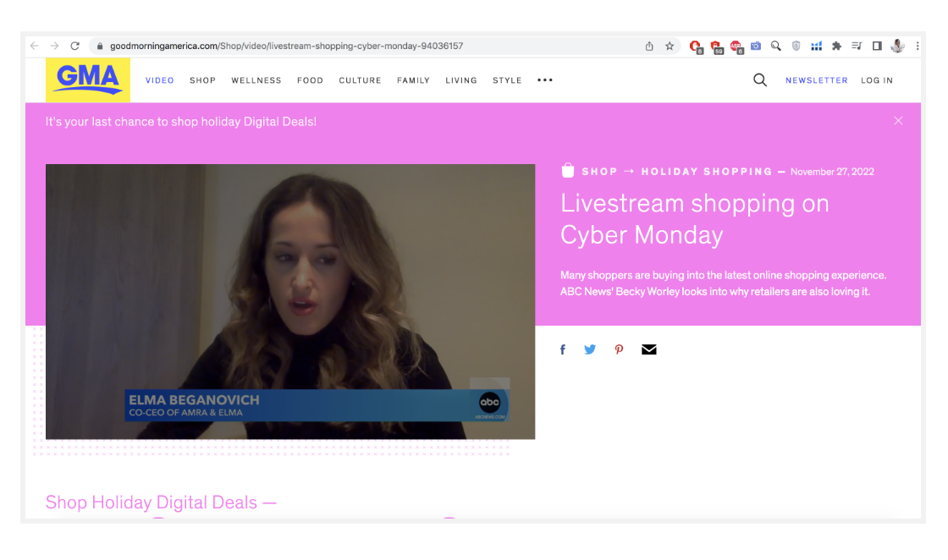
Task: Share the article on Twitter
Action: pos(590,349)
